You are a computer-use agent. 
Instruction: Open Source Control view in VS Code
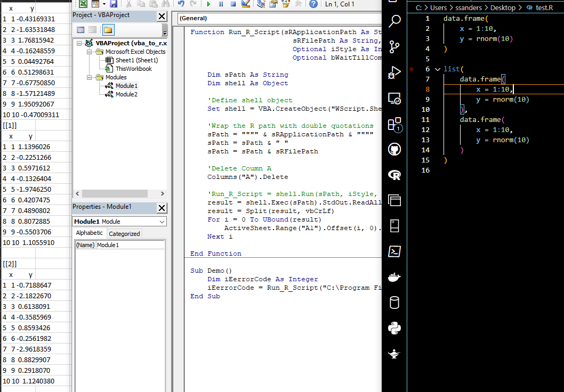[x=394, y=47]
